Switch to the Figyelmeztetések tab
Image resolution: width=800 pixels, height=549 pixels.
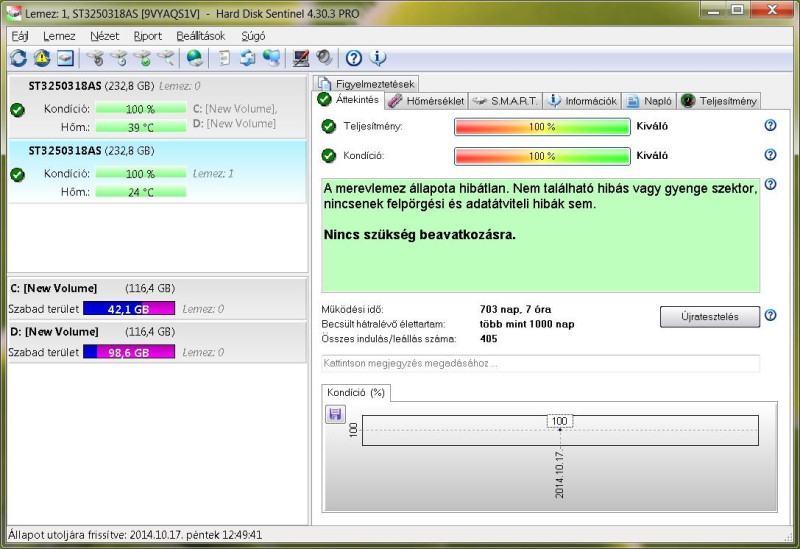(x=367, y=84)
